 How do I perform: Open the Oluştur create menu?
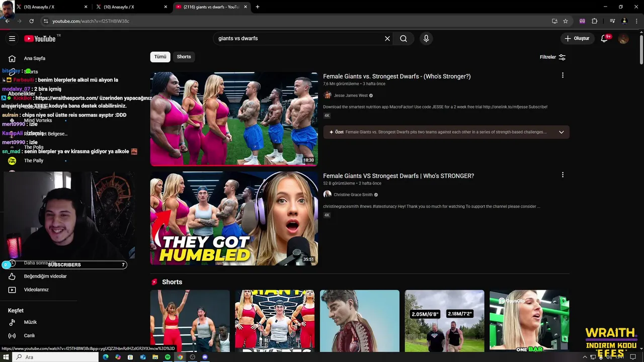pyautogui.click(x=577, y=39)
